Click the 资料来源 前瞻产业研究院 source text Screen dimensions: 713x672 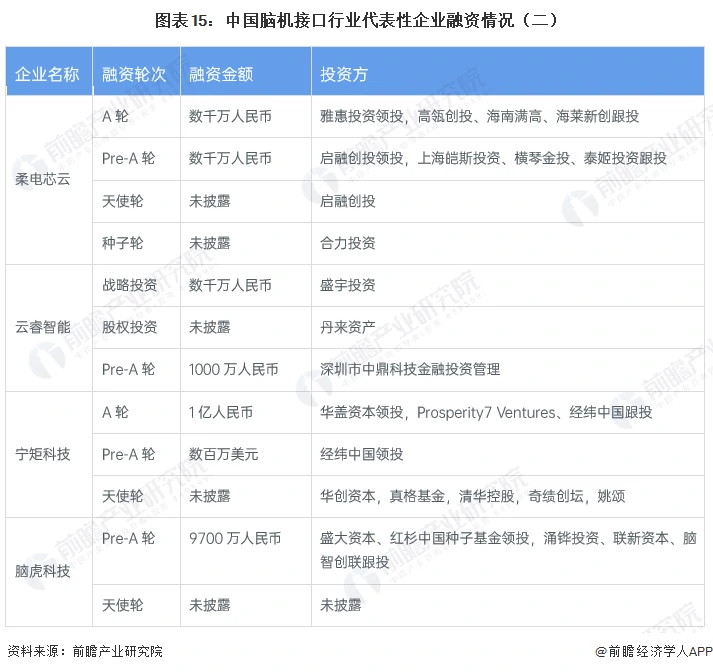click(84, 651)
